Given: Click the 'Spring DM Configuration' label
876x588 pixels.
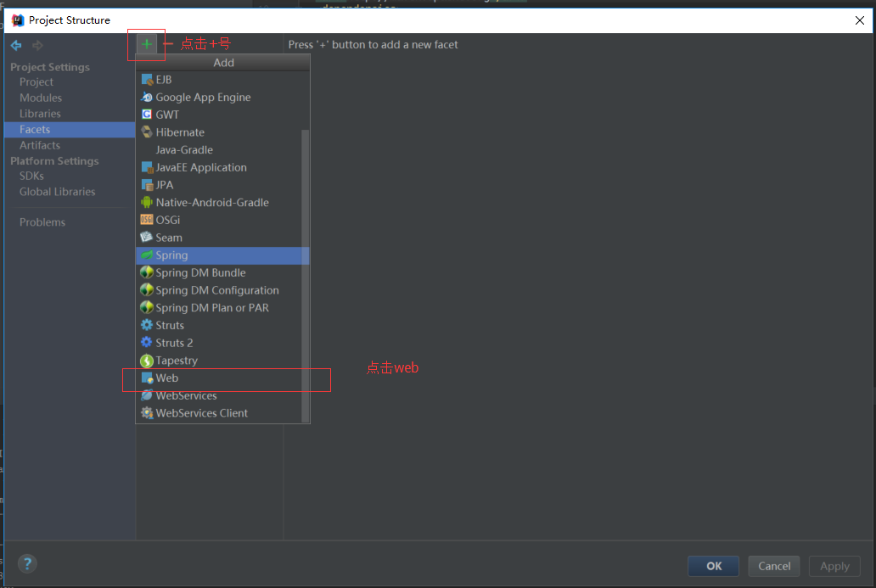Looking at the screenshot, I should (x=217, y=290).
